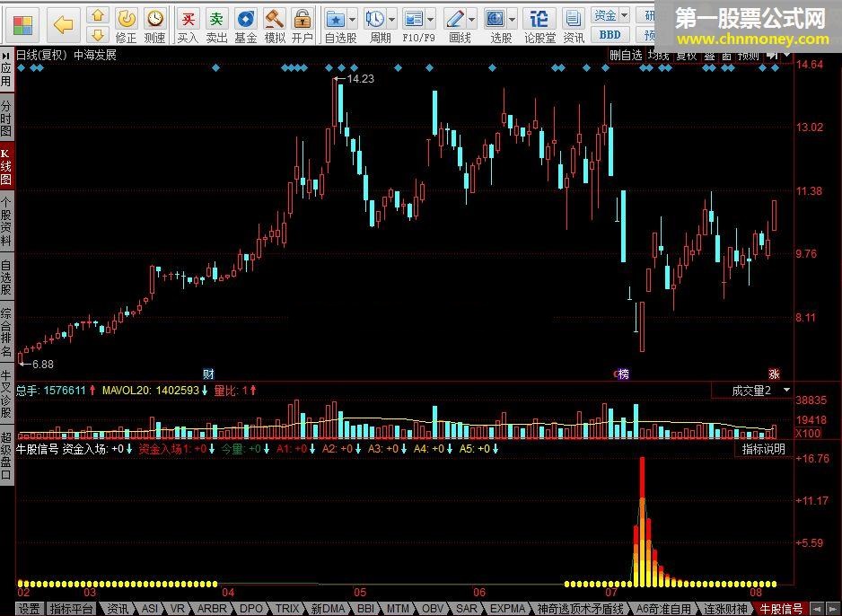
Task: Toggle the 均线 moving average display
Action: (x=659, y=55)
